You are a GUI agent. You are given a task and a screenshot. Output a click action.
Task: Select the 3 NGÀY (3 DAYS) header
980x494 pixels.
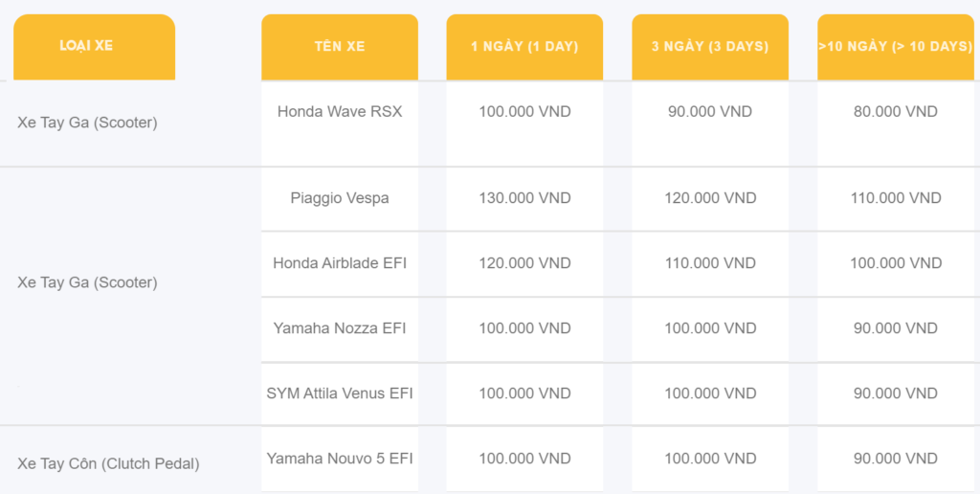click(710, 46)
